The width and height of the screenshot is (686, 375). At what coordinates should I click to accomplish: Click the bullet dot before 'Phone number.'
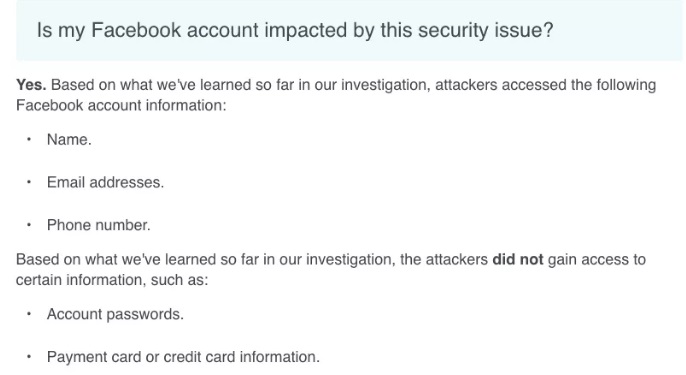point(29,225)
